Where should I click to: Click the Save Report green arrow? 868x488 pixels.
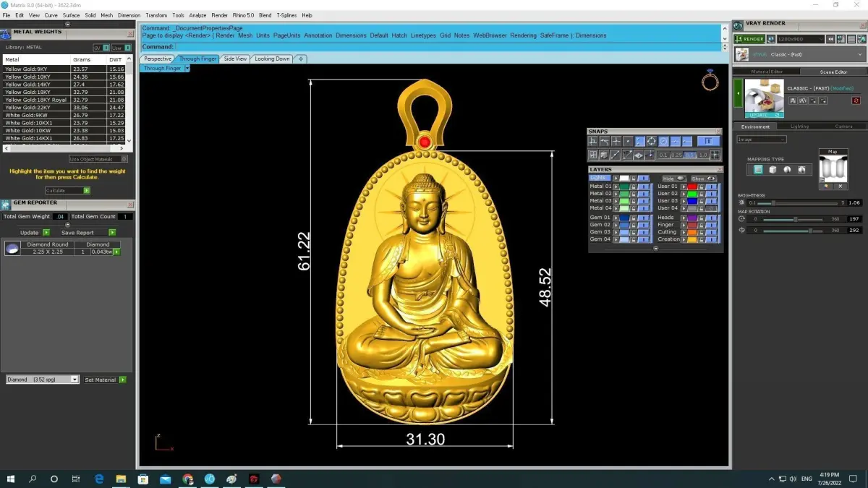[112, 233]
